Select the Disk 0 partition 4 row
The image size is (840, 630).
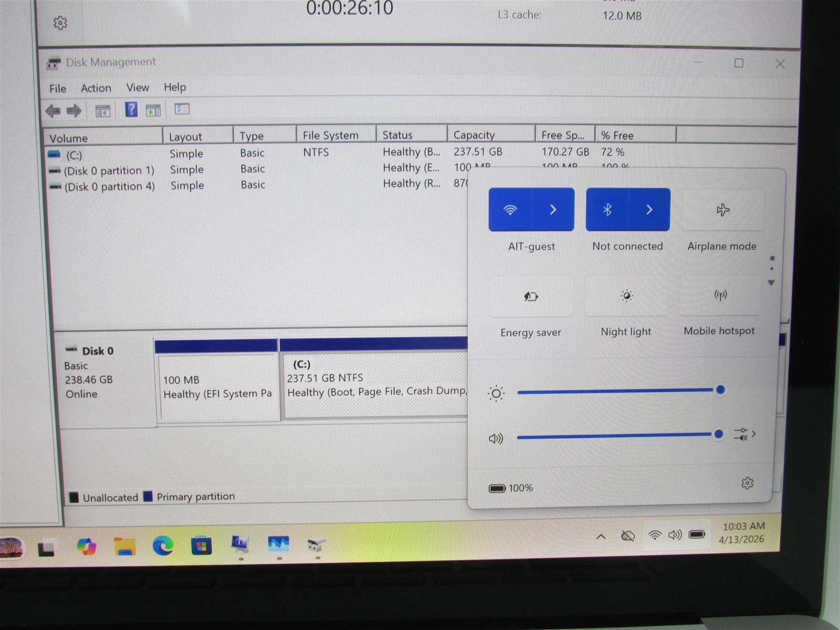[257, 185]
